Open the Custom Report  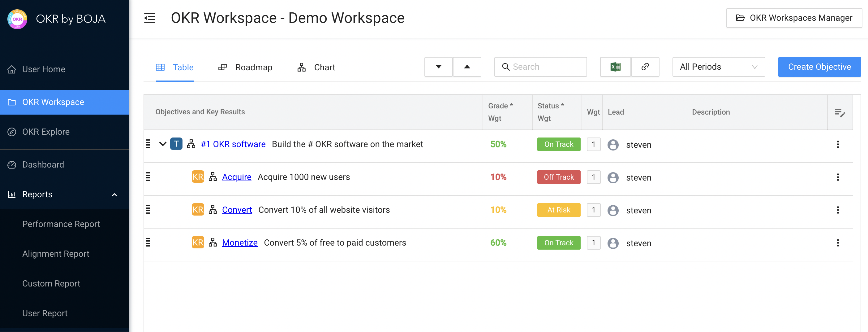(51, 283)
